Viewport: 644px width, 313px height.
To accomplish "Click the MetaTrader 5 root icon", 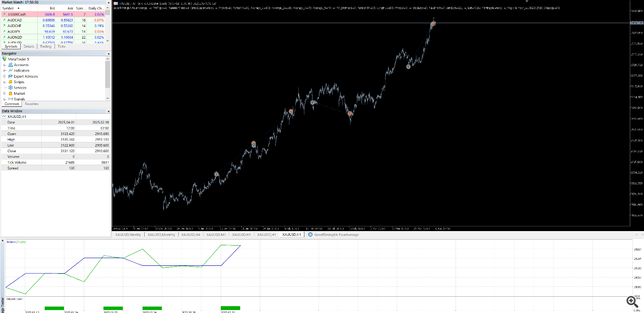I will 5,59.
